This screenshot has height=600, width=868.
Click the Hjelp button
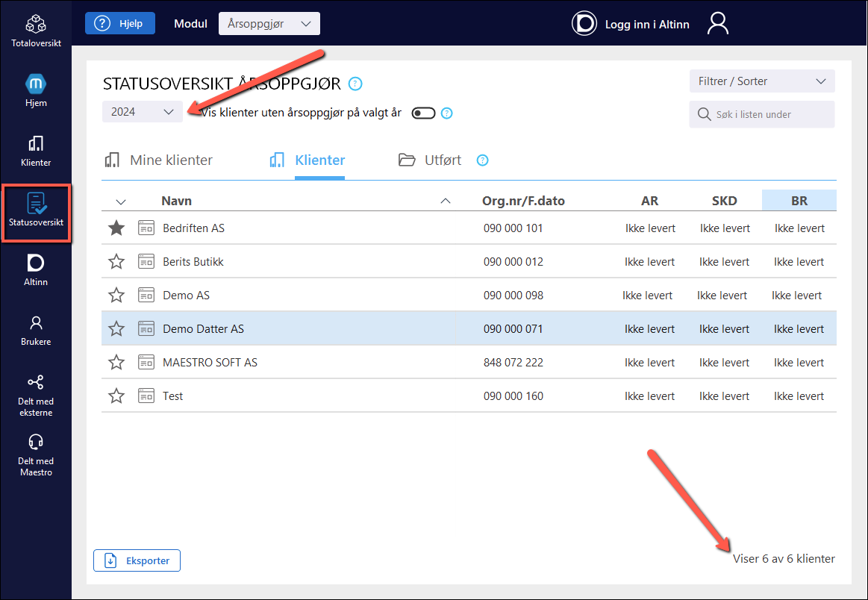pyautogui.click(x=120, y=23)
